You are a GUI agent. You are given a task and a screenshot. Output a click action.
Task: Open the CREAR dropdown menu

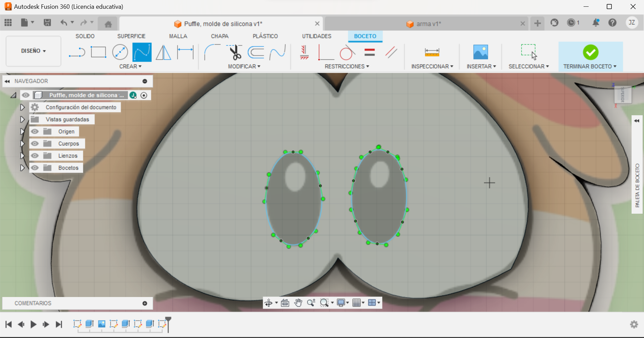(x=130, y=67)
